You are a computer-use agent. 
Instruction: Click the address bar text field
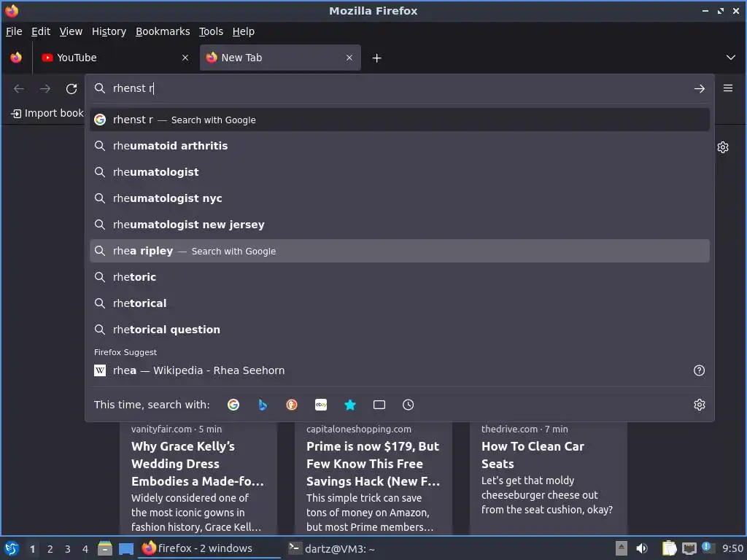pos(399,88)
